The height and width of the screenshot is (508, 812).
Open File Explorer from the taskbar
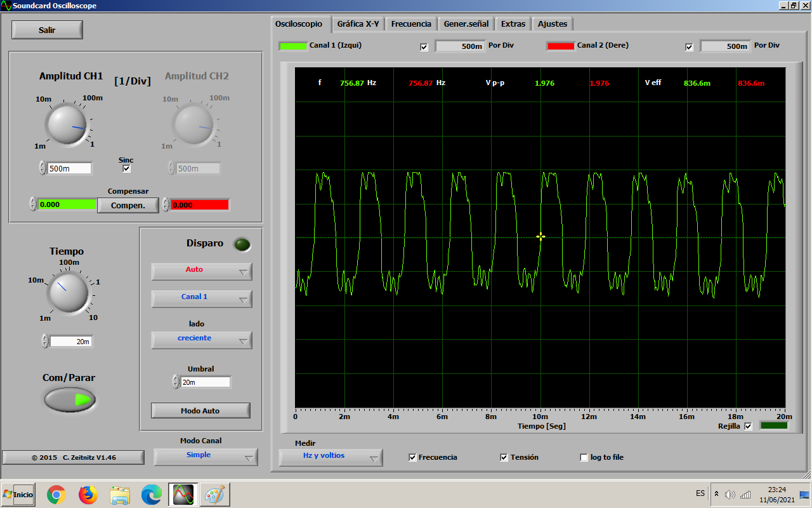(120, 494)
